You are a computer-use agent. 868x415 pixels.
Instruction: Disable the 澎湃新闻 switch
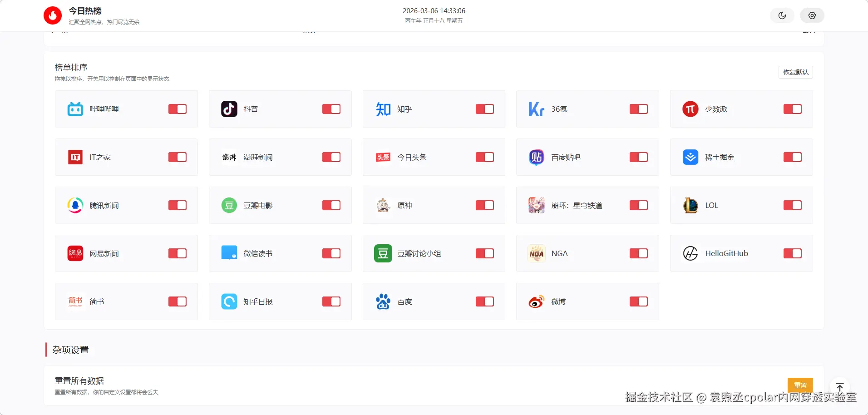[331, 157]
